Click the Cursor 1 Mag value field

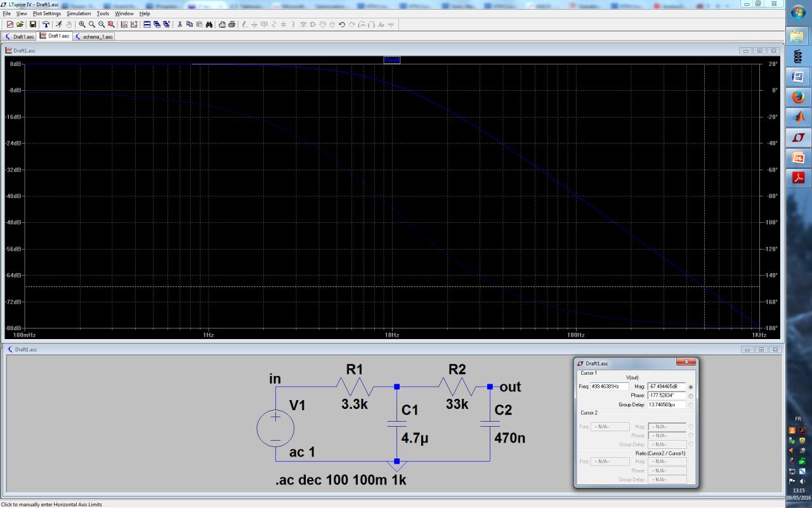pyautogui.click(x=667, y=387)
